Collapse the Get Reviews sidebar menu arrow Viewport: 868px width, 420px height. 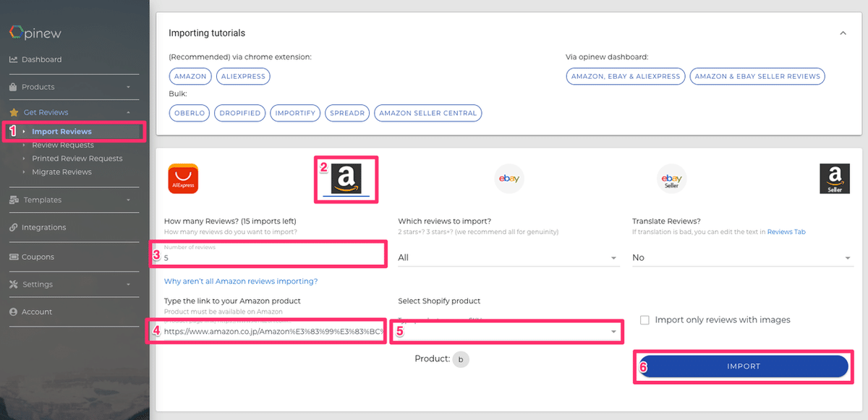128,112
